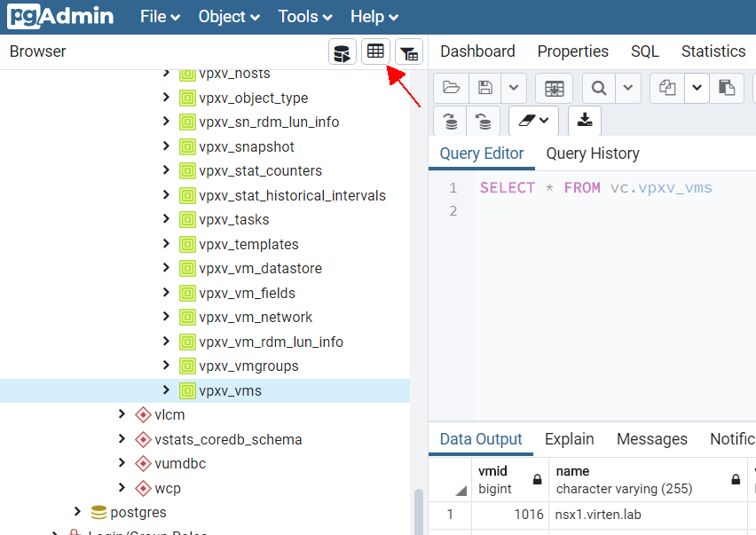Screen dimensions: 756x535
Task: Click into the SELECT query line
Action: coord(596,187)
